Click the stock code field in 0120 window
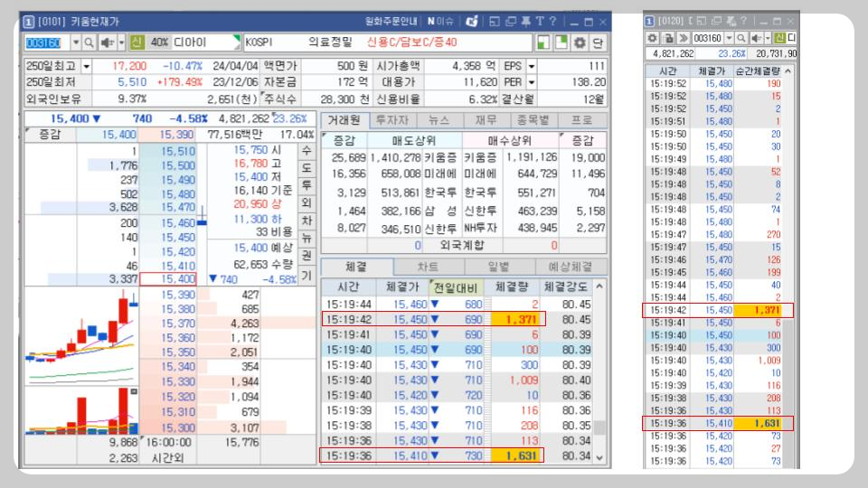The width and height of the screenshot is (868, 488). (x=707, y=38)
